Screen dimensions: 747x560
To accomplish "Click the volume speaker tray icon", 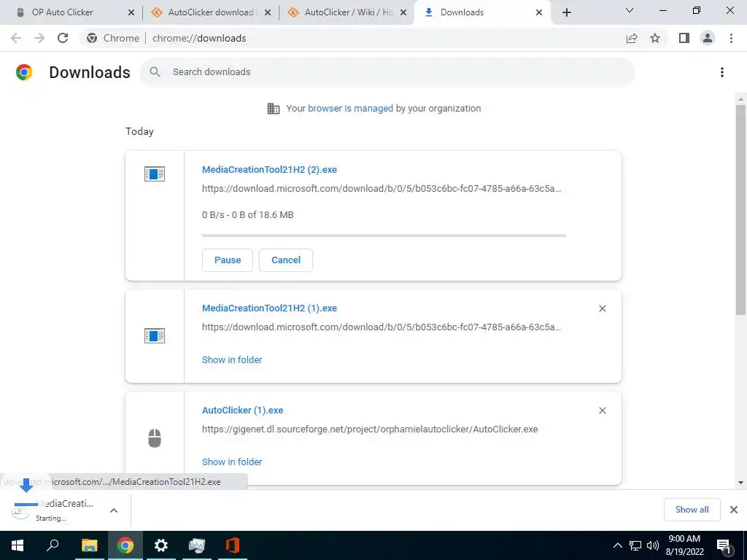I will point(653,545).
